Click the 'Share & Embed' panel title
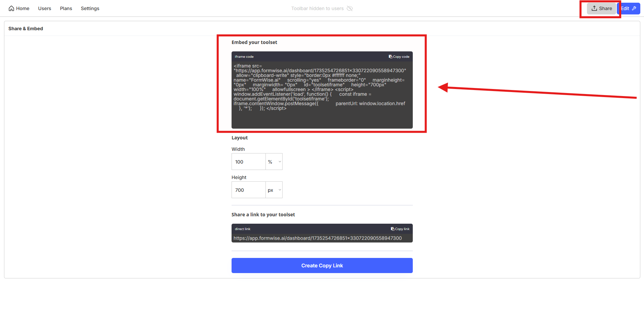The image size is (644, 310). click(26, 29)
